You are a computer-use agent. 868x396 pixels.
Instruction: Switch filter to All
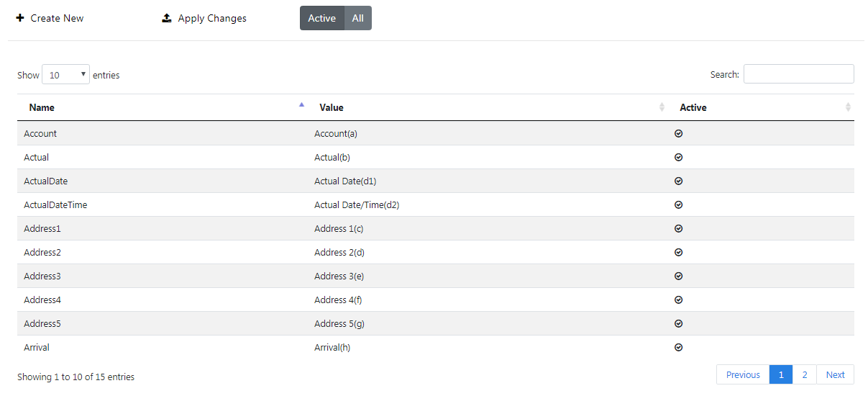tap(358, 18)
